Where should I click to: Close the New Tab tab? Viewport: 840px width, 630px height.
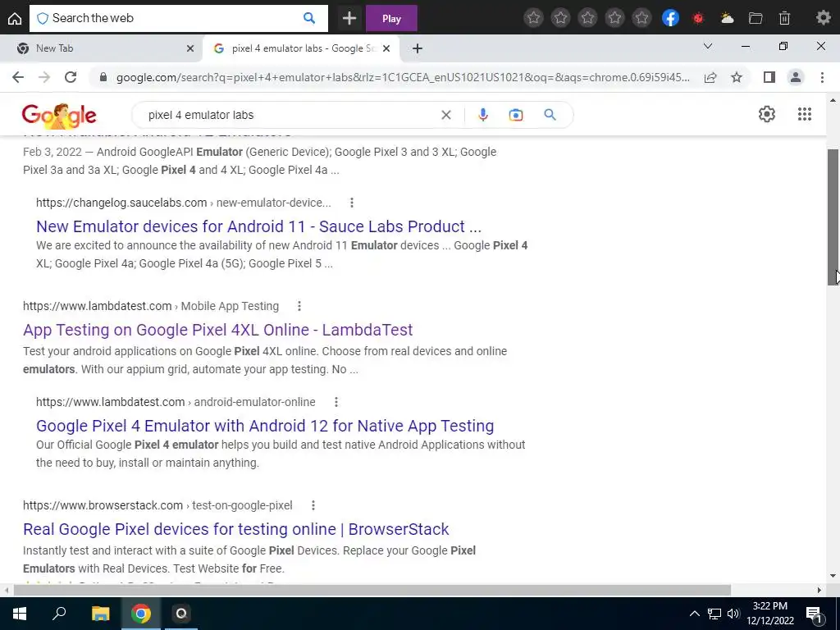pyautogui.click(x=190, y=48)
